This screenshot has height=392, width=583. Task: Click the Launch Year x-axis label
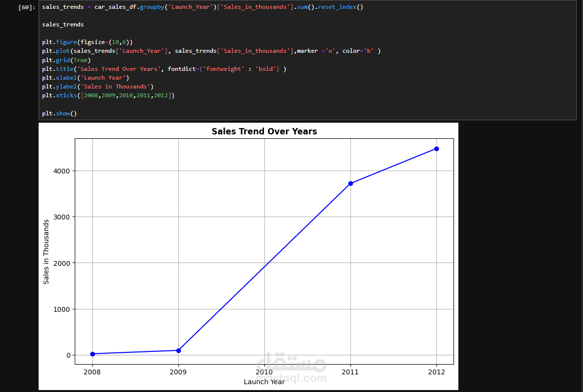(264, 382)
